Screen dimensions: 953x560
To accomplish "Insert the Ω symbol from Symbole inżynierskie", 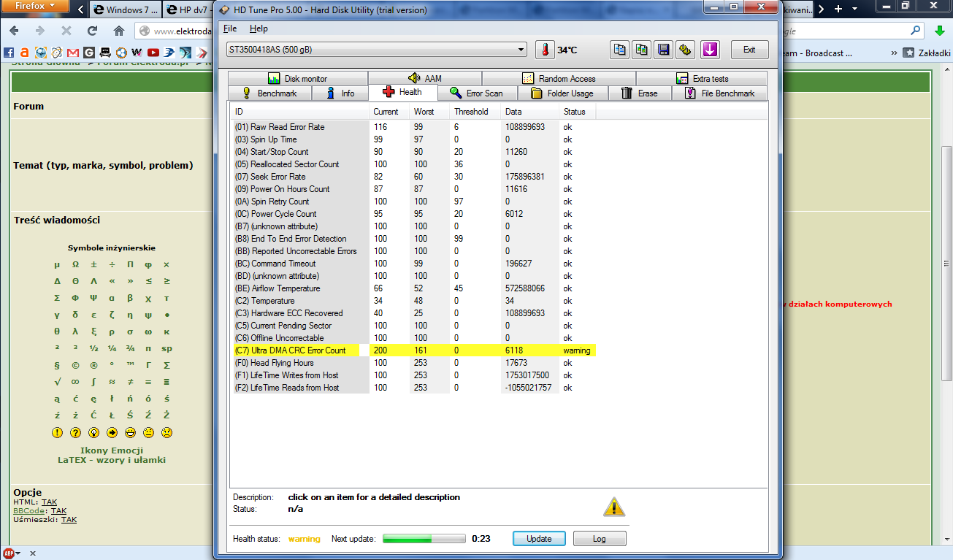I will 75,264.
